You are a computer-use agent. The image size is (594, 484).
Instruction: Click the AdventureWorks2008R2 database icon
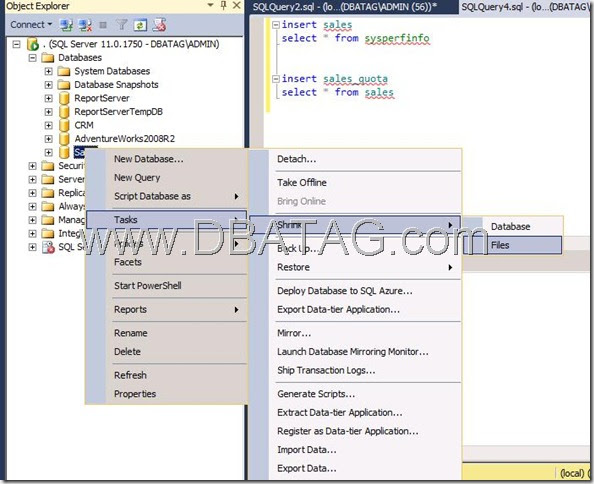(x=64, y=139)
